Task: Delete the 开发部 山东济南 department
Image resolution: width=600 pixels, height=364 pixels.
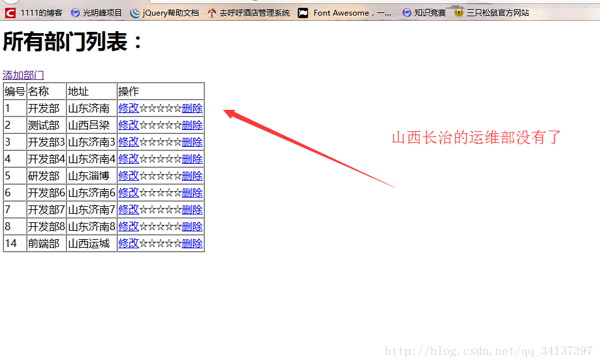Action: (192, 109)
